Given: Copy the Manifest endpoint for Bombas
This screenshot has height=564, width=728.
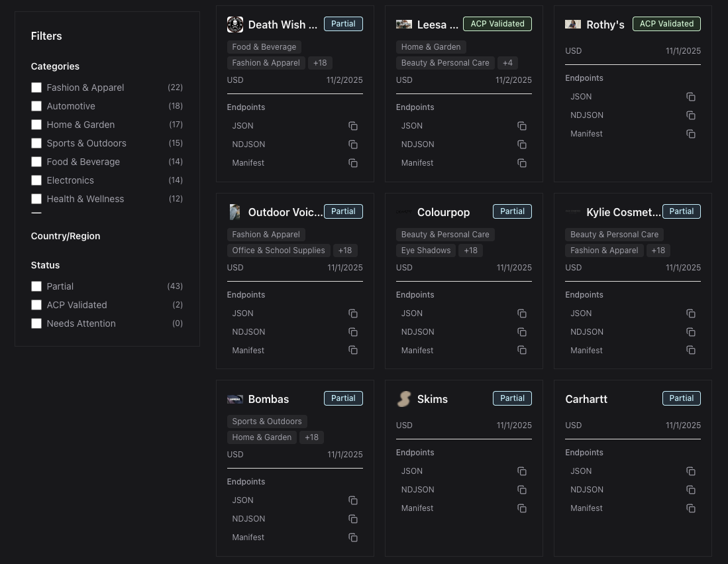Looking at the screenshot, I should point(353,537).
